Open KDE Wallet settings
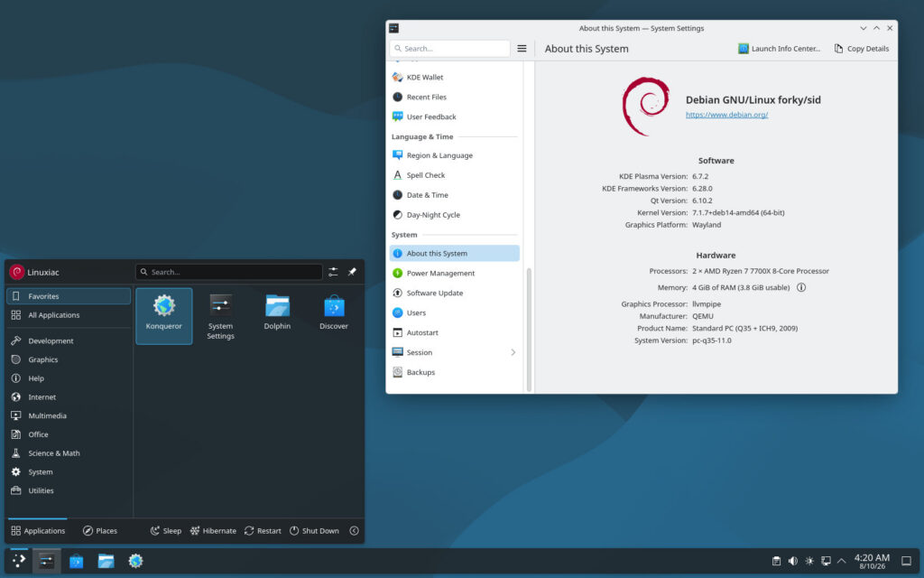 tap(455, 78)
